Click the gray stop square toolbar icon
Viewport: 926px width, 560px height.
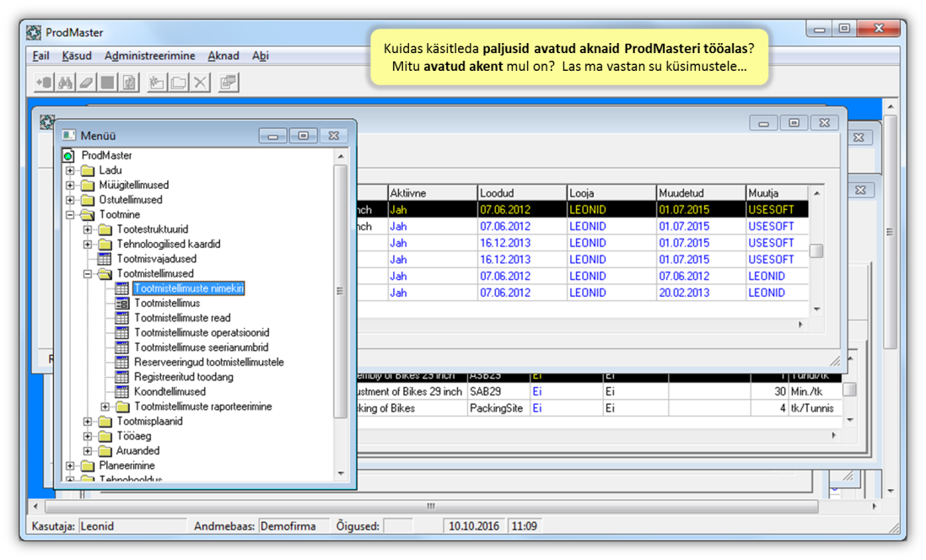[107, 83]
